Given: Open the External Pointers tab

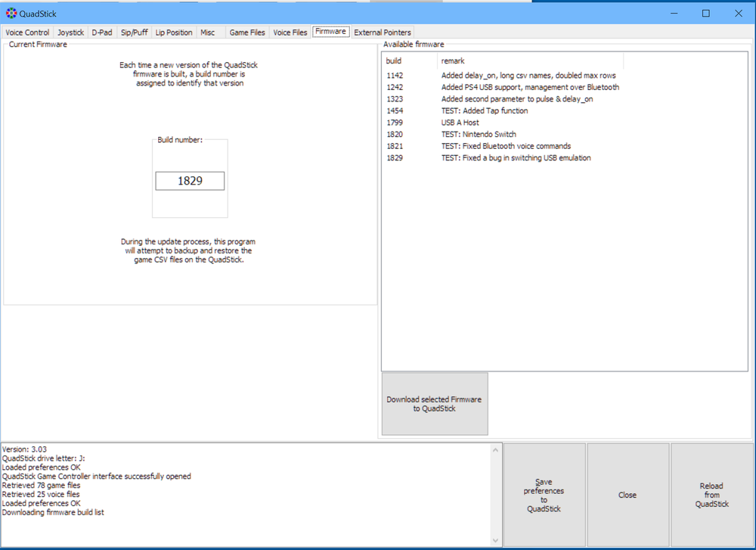Looking at the screenshot, I should [383, 33].
